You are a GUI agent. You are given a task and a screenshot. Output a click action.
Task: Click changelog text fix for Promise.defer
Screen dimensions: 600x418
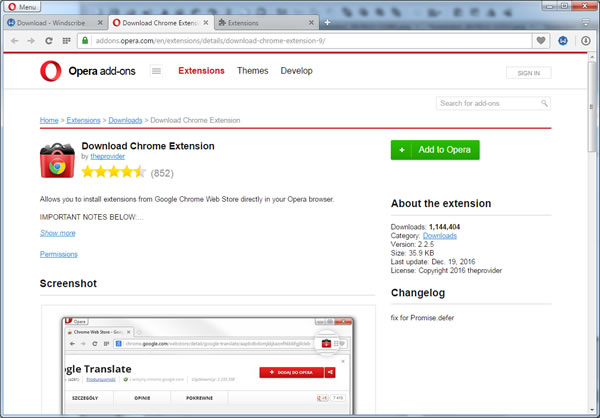click(422, 318)
